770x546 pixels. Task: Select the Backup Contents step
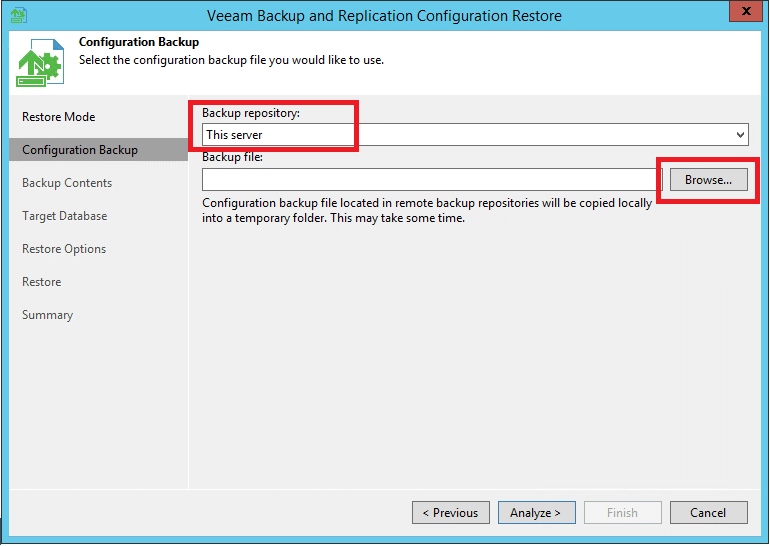click(67, 183)
